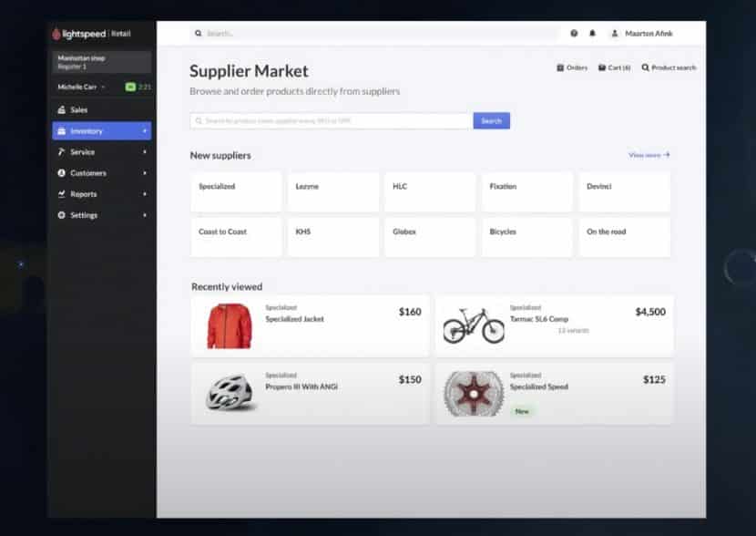Select the Bicycles supplier card
Image resolution: width=756 pixels, height=536 pixels.
coord(527,237)
